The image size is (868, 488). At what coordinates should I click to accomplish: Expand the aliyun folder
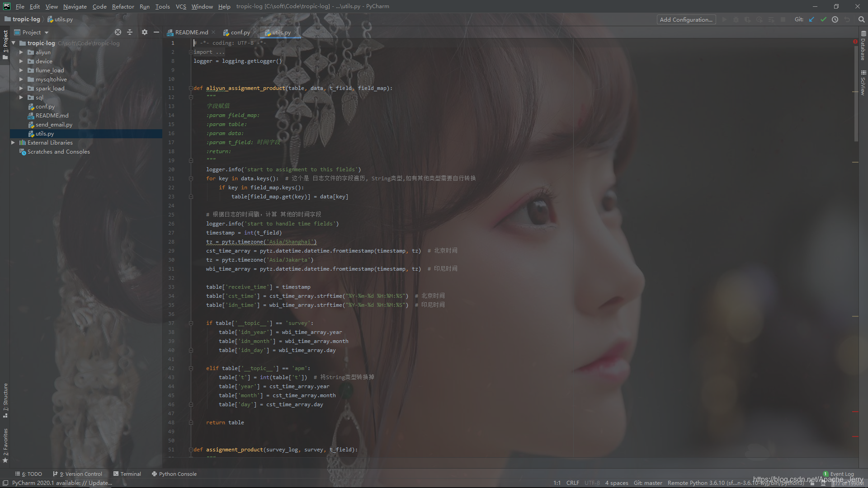click(21, 52)
